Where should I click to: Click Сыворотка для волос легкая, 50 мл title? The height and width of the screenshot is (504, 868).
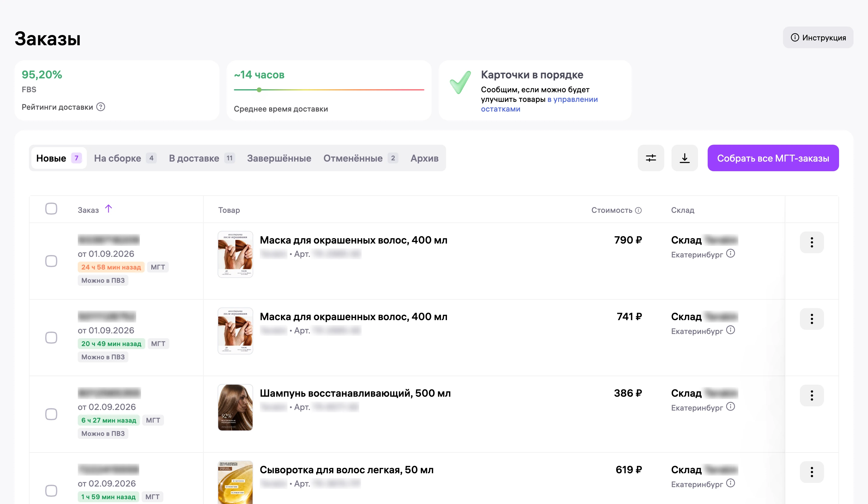(347, 470)
